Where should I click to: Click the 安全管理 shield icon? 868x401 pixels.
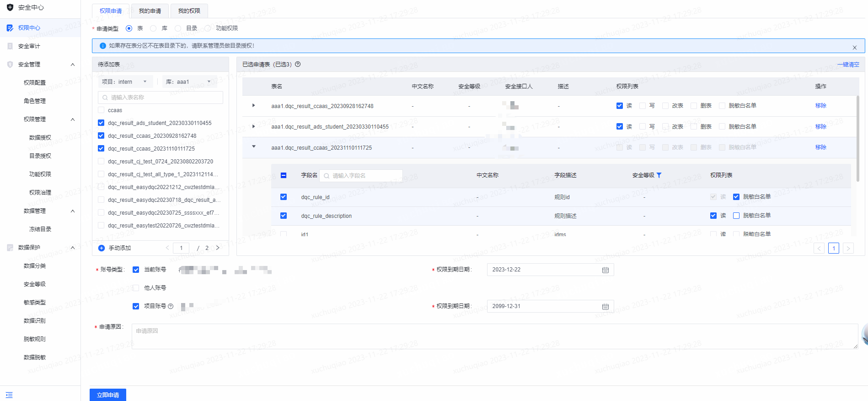tap(10, 65)
